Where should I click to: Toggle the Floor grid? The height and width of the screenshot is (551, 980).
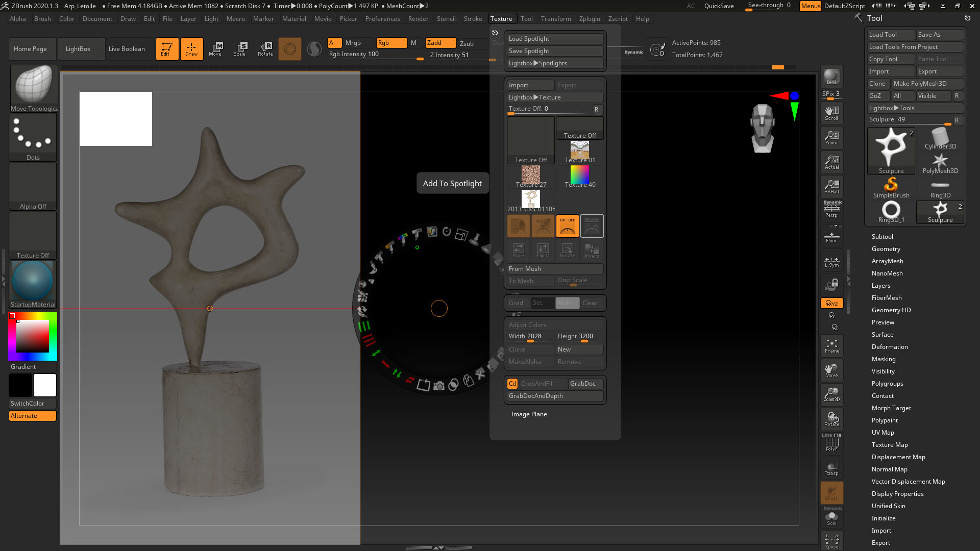[x=831, y=236]
